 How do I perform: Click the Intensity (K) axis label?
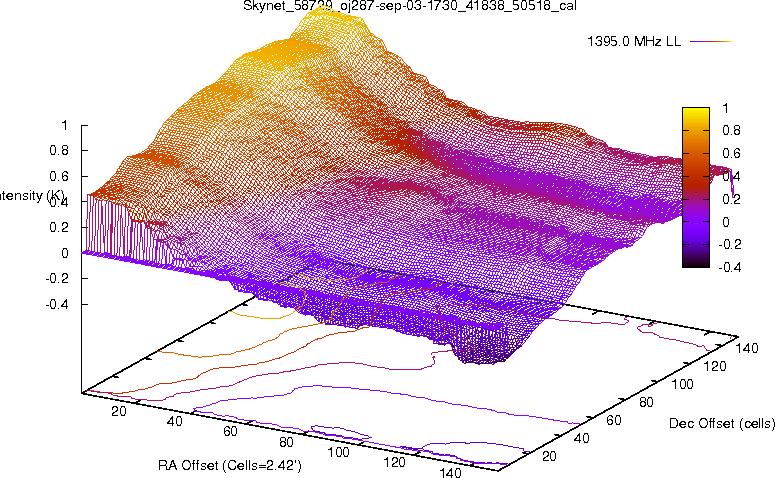pos(32,196)
